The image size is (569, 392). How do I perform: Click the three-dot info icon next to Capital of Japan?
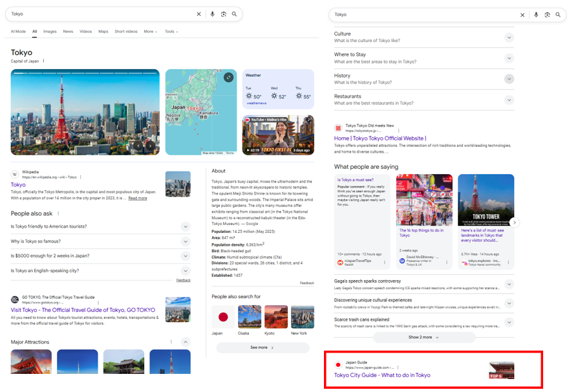coord(44,61)
